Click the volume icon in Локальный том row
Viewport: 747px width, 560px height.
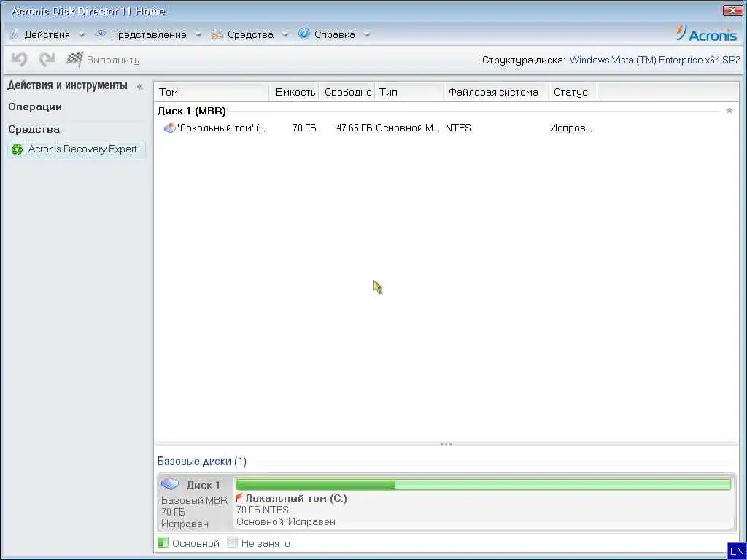[x=169, y=128]
